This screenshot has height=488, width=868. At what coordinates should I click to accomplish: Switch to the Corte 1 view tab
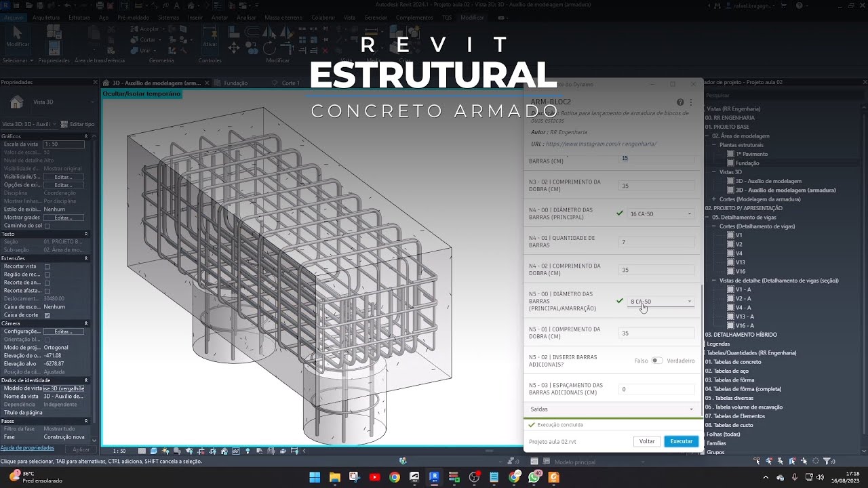tap(291, 83)
